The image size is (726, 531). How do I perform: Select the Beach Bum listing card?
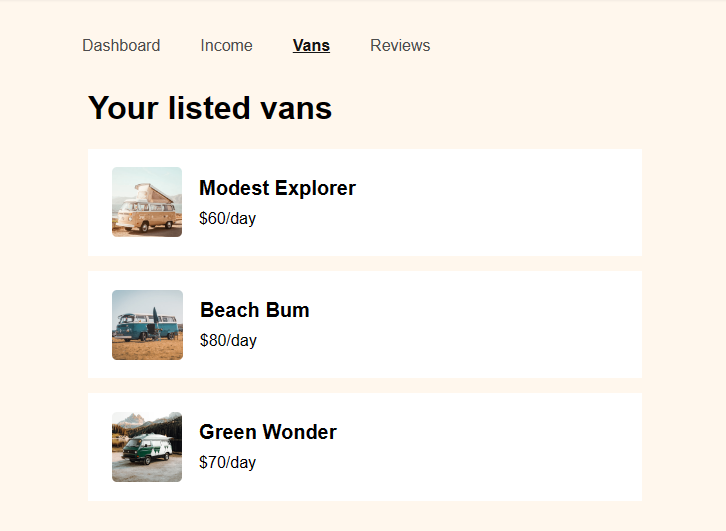pos(365,325)
